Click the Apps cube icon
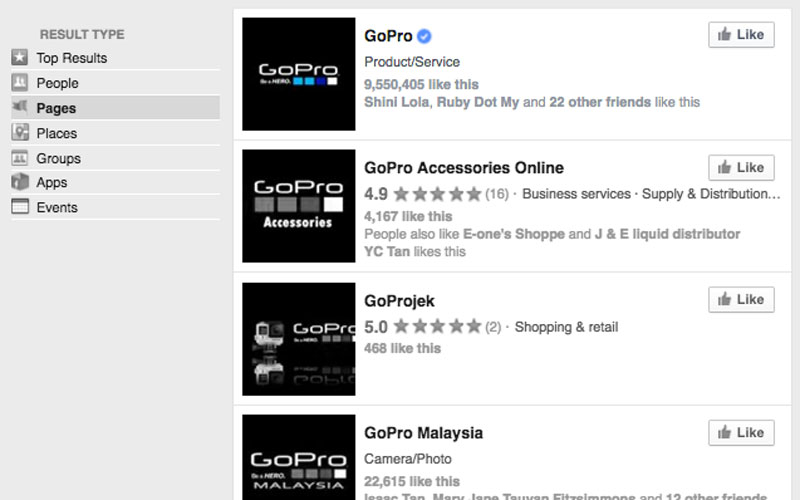Screen dimensions: 800x500 [20, 182]
